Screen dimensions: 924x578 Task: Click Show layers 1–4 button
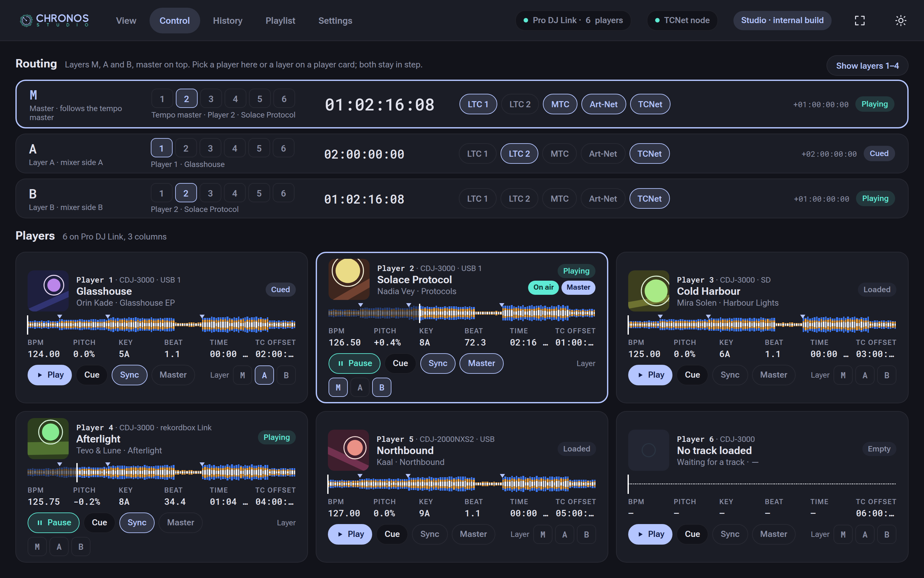pyautogui.click(x=867, y=66)
